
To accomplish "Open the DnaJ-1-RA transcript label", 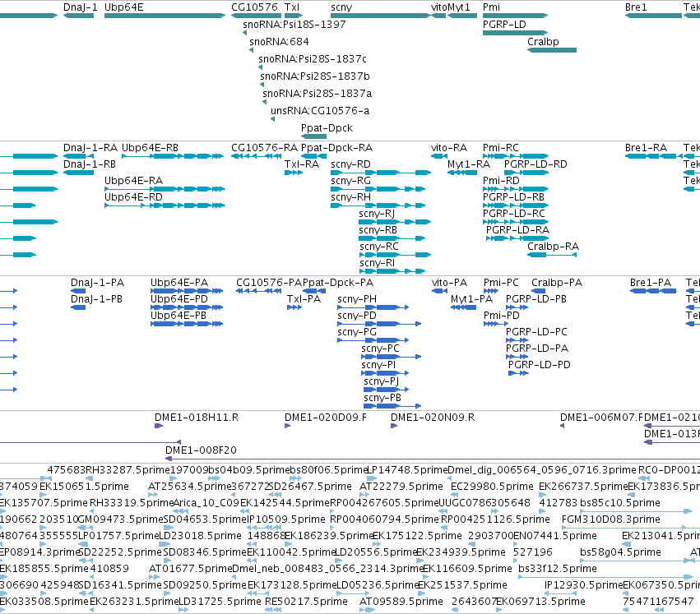I will point(90,148).
